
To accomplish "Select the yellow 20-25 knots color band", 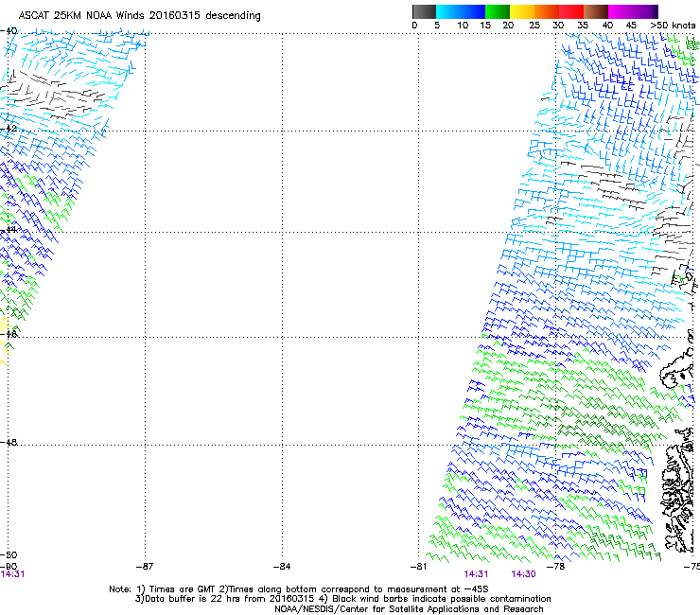I will tap(522, 11).
